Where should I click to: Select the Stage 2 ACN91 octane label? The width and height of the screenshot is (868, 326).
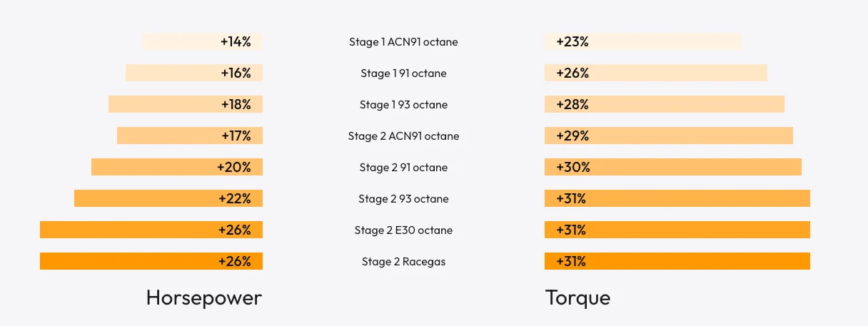[x=403, y=136]
